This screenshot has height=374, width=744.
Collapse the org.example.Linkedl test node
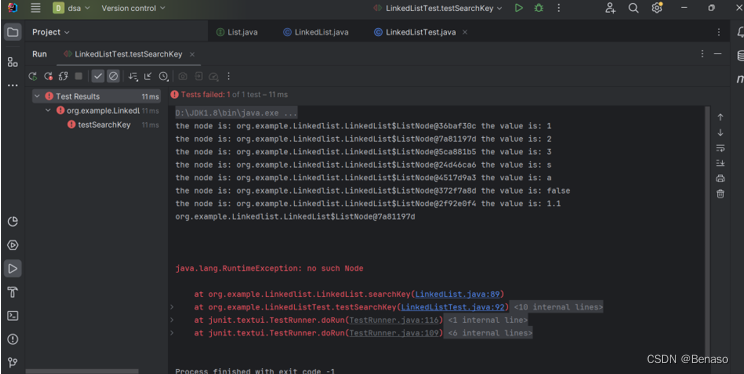(x=48, y=111)
